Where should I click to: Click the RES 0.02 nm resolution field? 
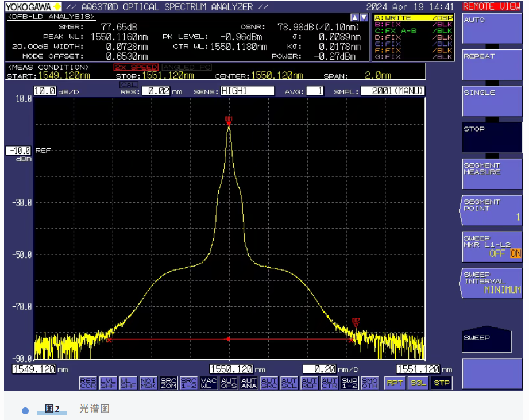(156, 91)
